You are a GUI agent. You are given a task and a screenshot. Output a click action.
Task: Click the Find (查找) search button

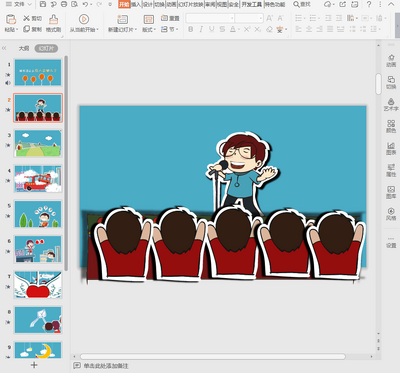click(x=302, y=4)
